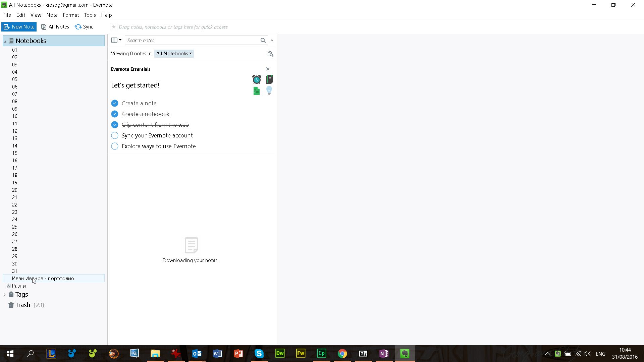Select the Иван Иванов - портфолио notebook

point(54,279)
